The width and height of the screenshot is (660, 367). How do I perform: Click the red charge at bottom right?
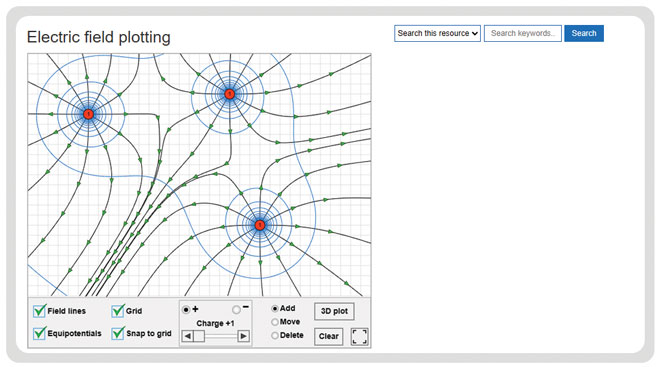click(260, 225)
